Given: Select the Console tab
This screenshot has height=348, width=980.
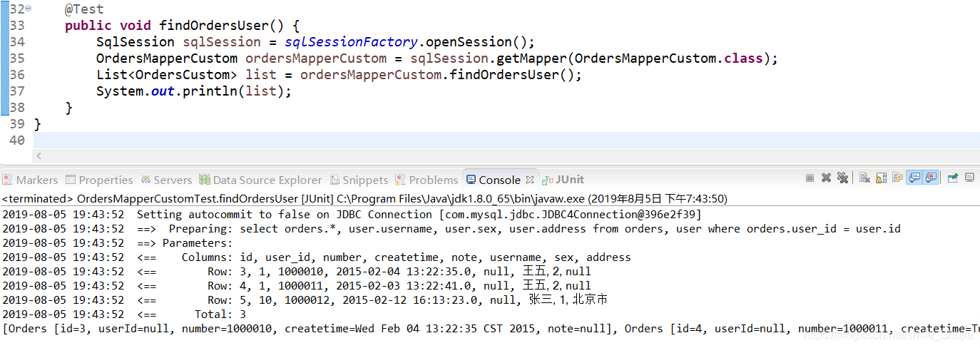Looking at the screenshot, I should pyautogui.click(x=494, y=180).
